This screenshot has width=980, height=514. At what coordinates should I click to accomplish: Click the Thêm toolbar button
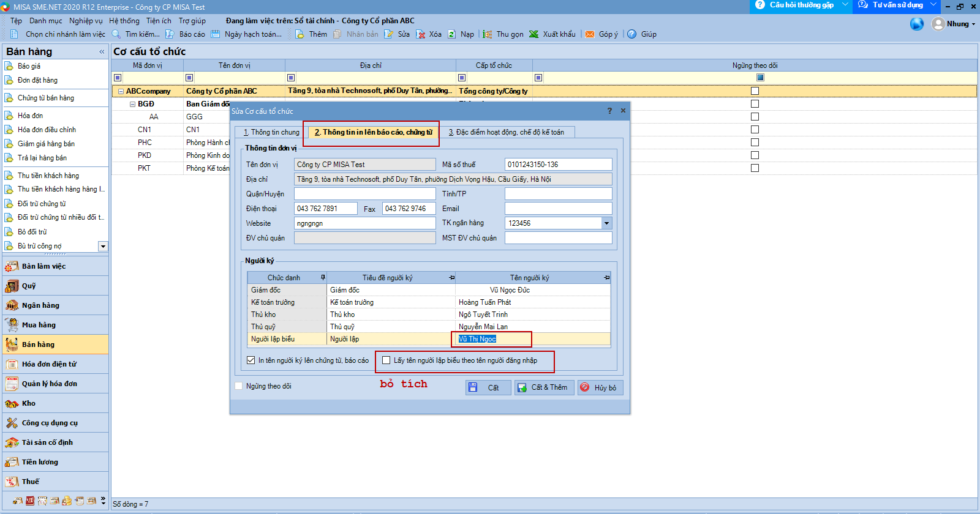[311, 34]
